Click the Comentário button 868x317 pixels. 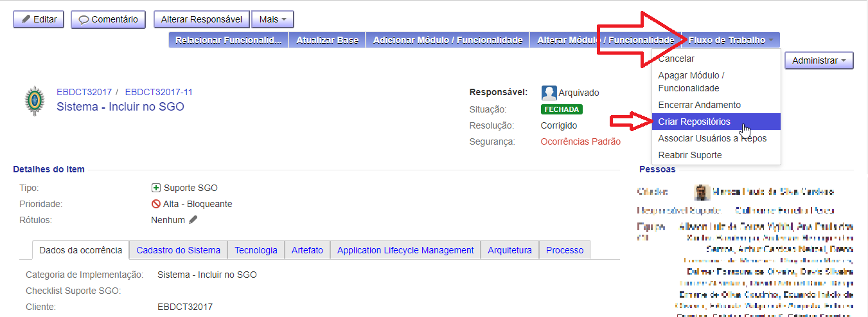click(109, 19)
